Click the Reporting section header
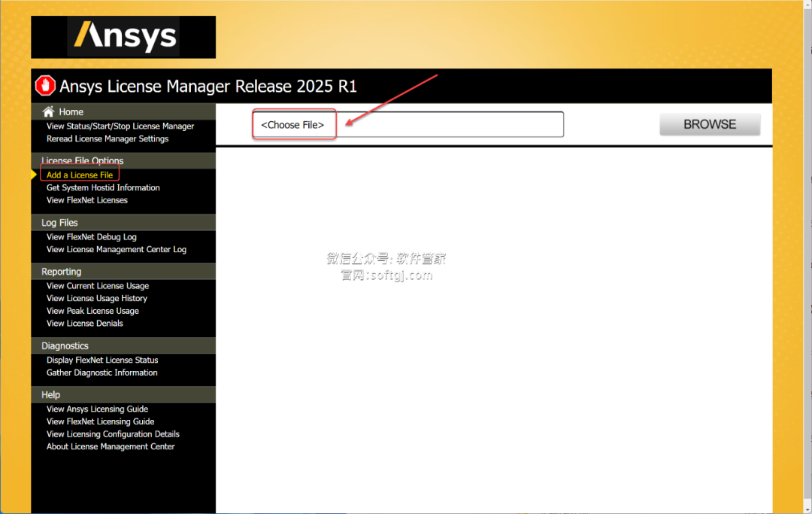The image size is (812, 514). 123,272
